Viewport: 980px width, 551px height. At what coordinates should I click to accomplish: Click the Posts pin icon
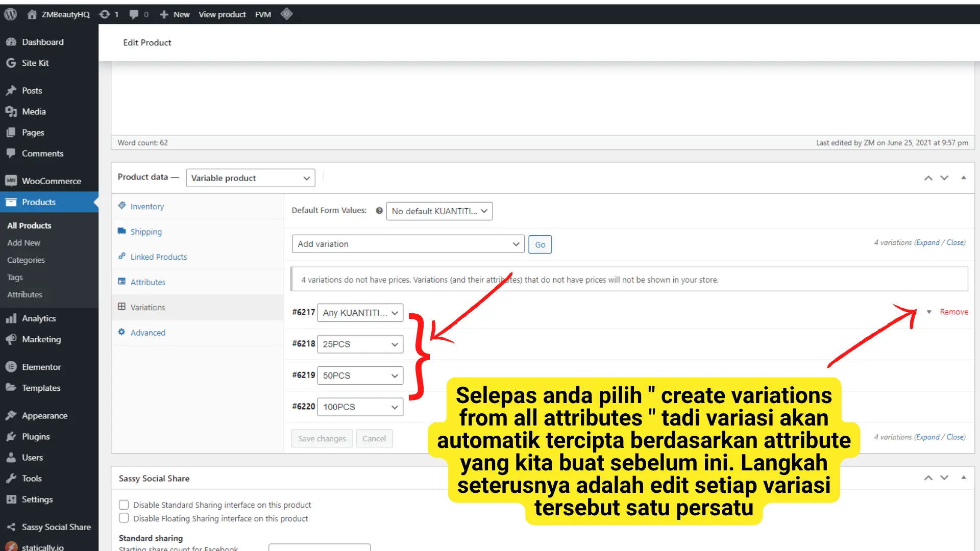[11, 90]
